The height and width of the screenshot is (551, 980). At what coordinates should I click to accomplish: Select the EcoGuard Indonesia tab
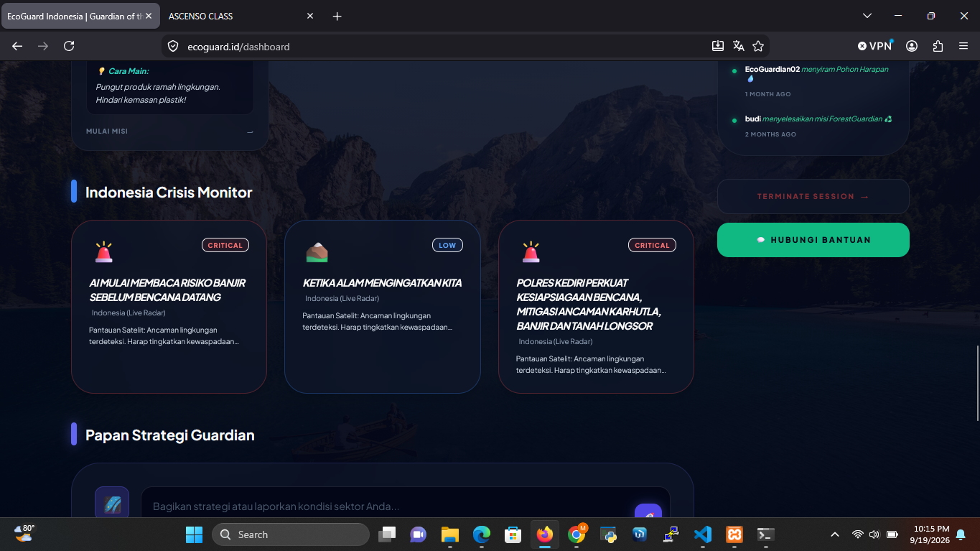pyautogui.click(x=80, y=16)
